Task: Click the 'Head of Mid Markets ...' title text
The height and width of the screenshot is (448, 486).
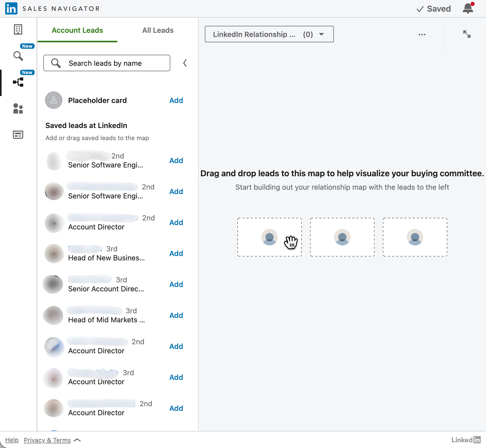Action: (107, 320)
